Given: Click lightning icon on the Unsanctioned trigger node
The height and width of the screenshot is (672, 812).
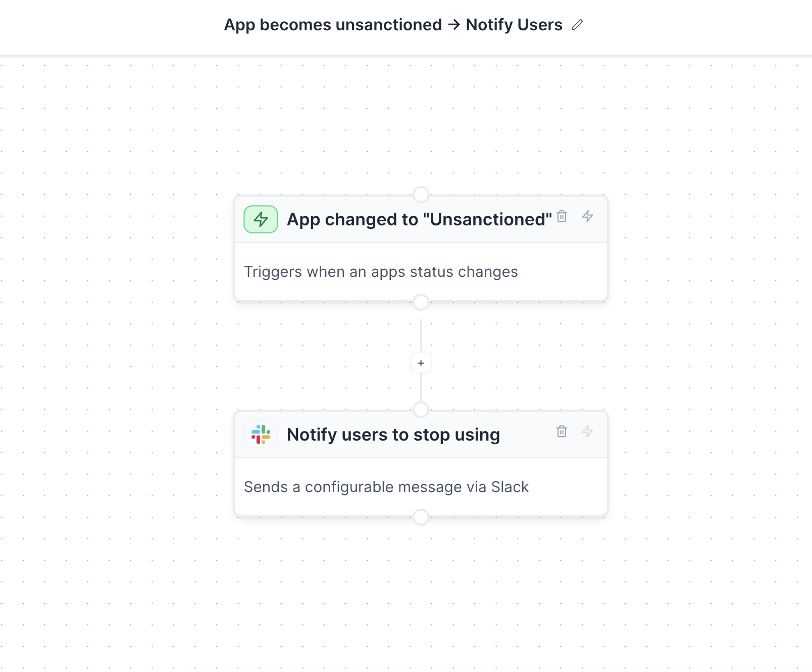Looking at the screenshot, I should 587,216.
